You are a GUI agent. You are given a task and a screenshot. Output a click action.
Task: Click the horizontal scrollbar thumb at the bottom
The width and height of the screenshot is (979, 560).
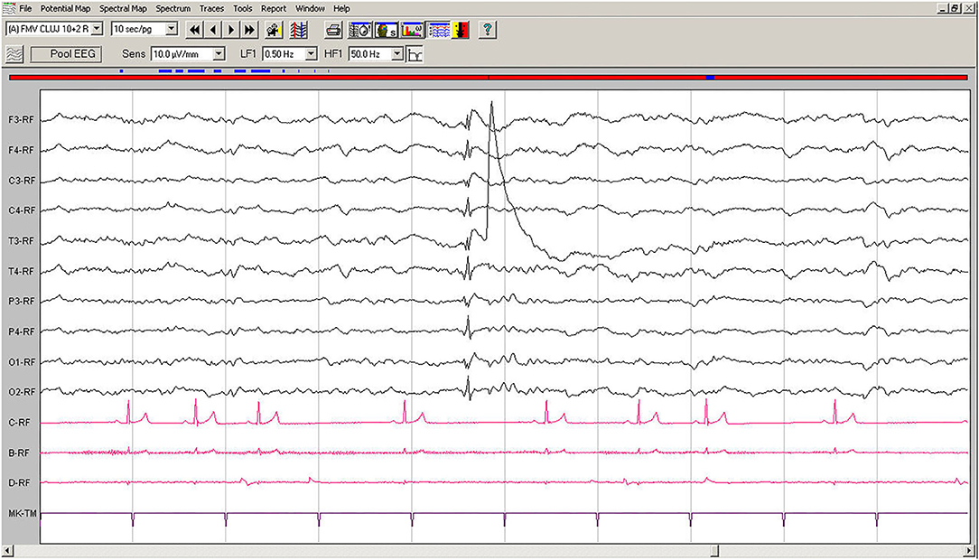714,551
